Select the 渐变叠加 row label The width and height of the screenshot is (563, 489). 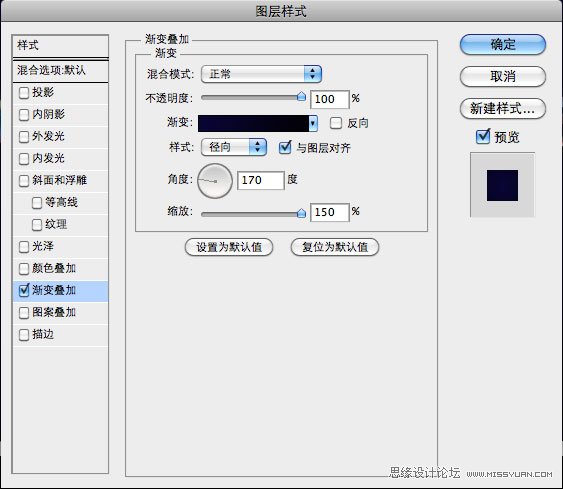coord(54,290)
